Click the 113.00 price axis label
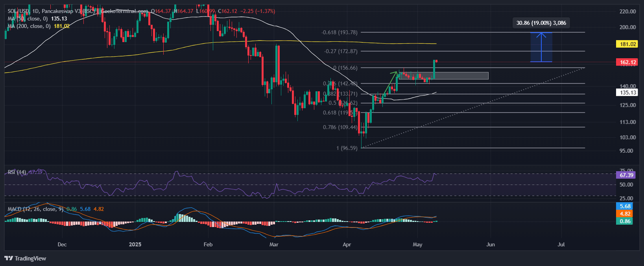644x266 pixels. pyautogui.click(x=627, y=122)
